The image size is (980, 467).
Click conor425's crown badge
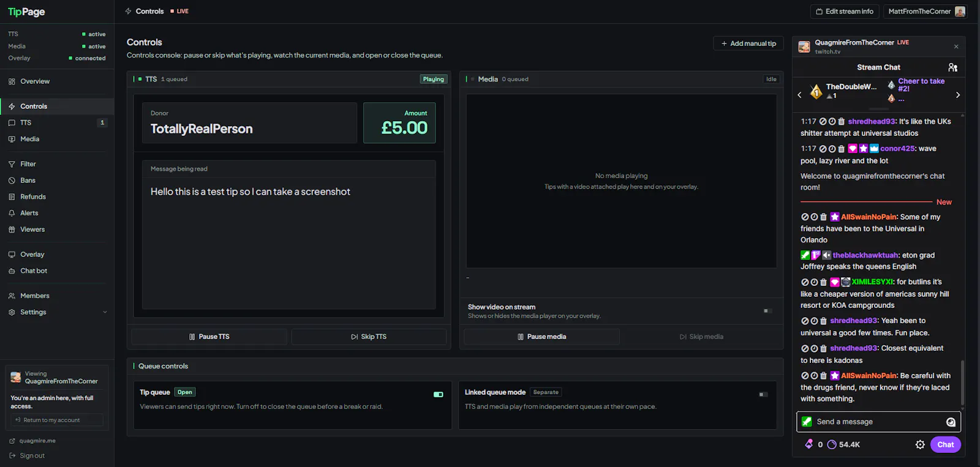[874, 149]
